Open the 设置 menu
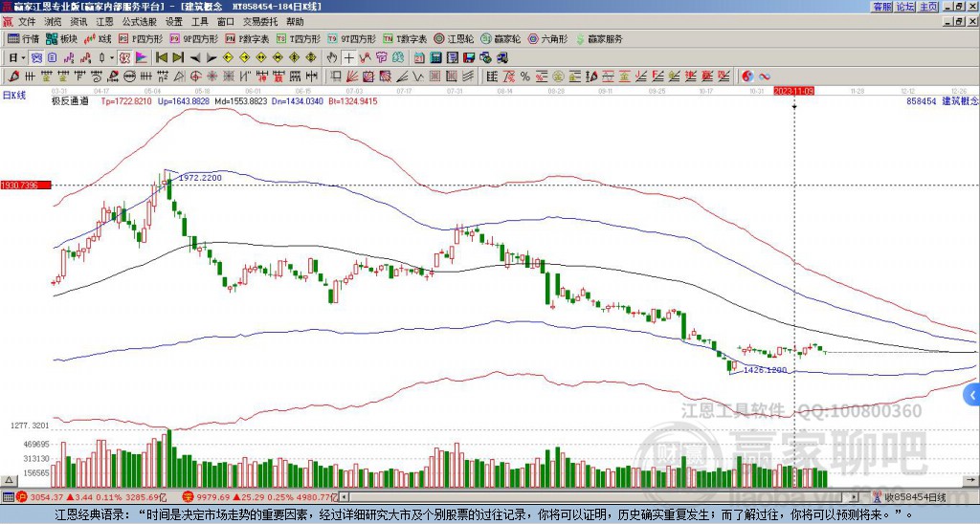Viewport: 980px width, 524px height. pyautogui.click(x=174, y=22)
